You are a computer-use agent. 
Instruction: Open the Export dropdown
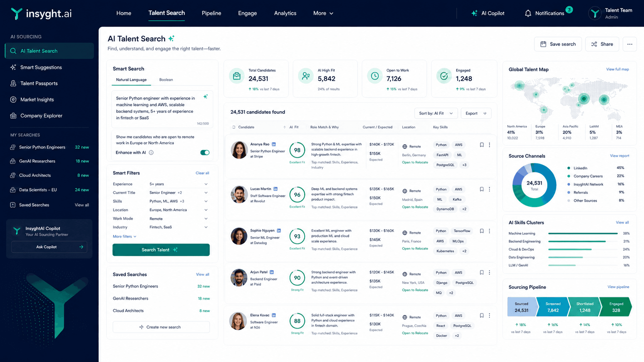476,113
